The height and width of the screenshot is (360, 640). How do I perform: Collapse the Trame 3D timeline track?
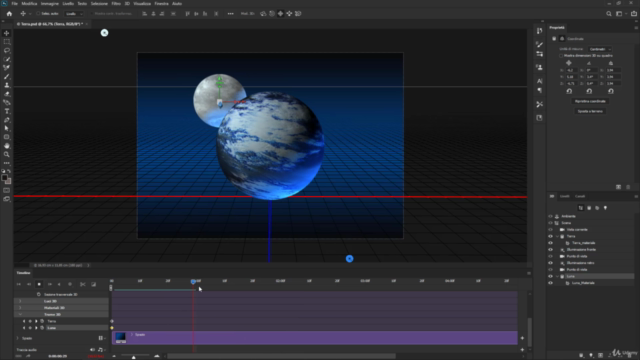[x=20, y=314]
